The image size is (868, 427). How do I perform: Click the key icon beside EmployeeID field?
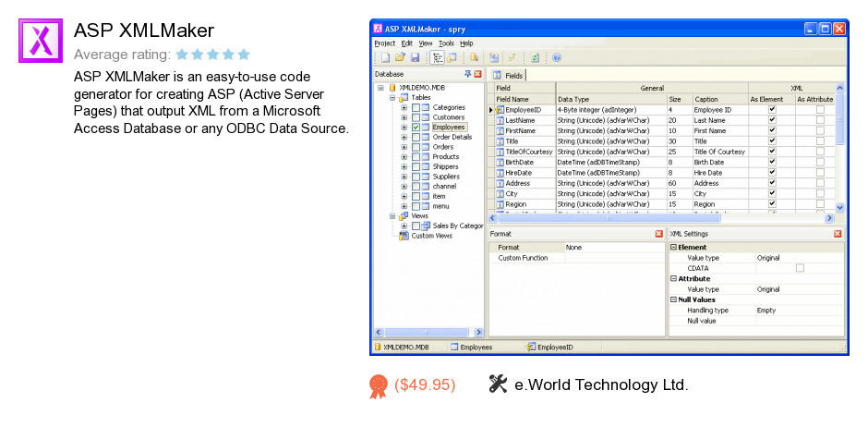tap(500, 110)
